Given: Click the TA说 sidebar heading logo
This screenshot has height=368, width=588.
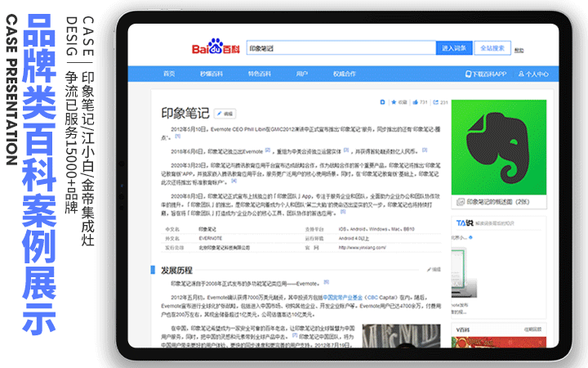Looking at the screenshot, I should 465,223.
